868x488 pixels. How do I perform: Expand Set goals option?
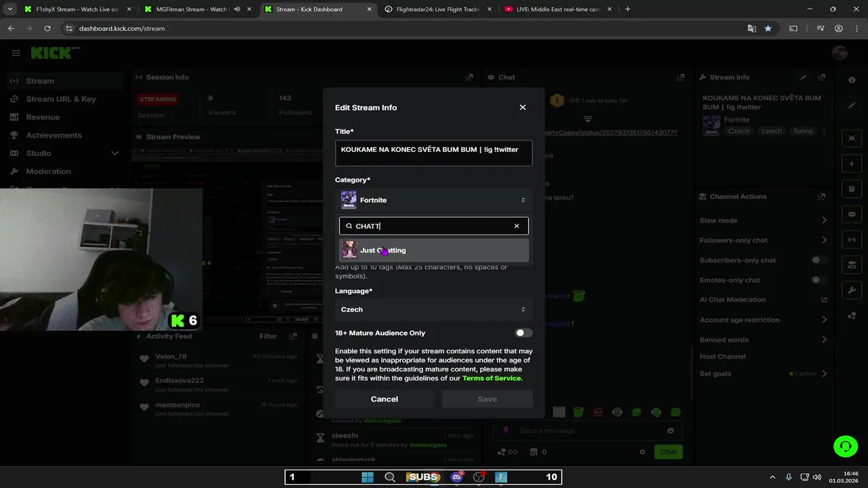[x=824, y=373]
